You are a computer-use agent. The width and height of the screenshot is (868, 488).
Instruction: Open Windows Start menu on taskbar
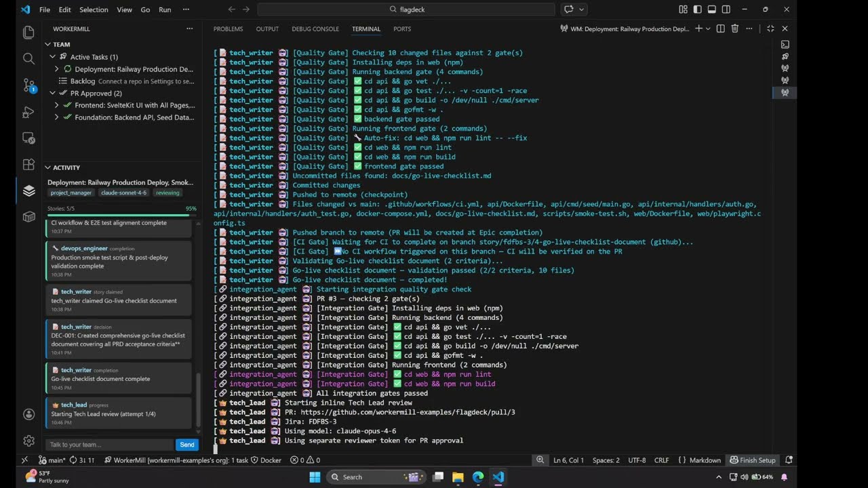(315, 476)
